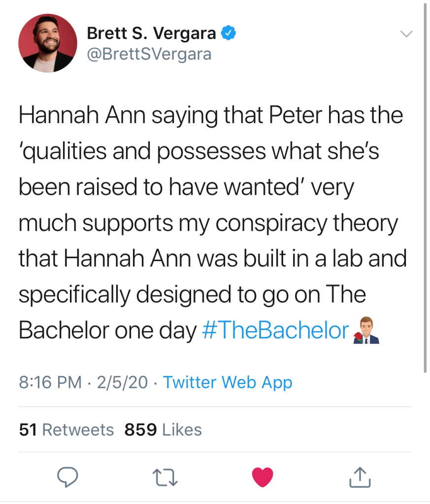
Task: Expand the tweet options chevron
Action: [x=406, y=34]
